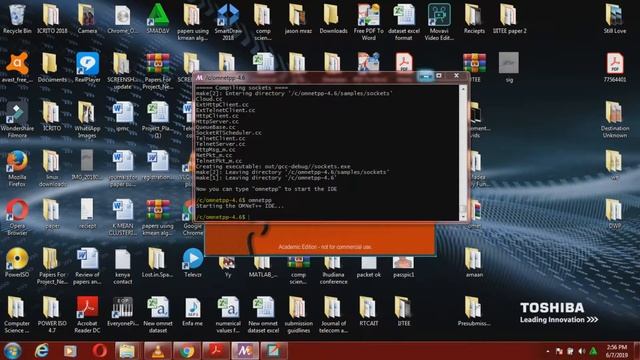Click the volume speaker tray icon
640x360 pixels.
click(x=582, y=351)
